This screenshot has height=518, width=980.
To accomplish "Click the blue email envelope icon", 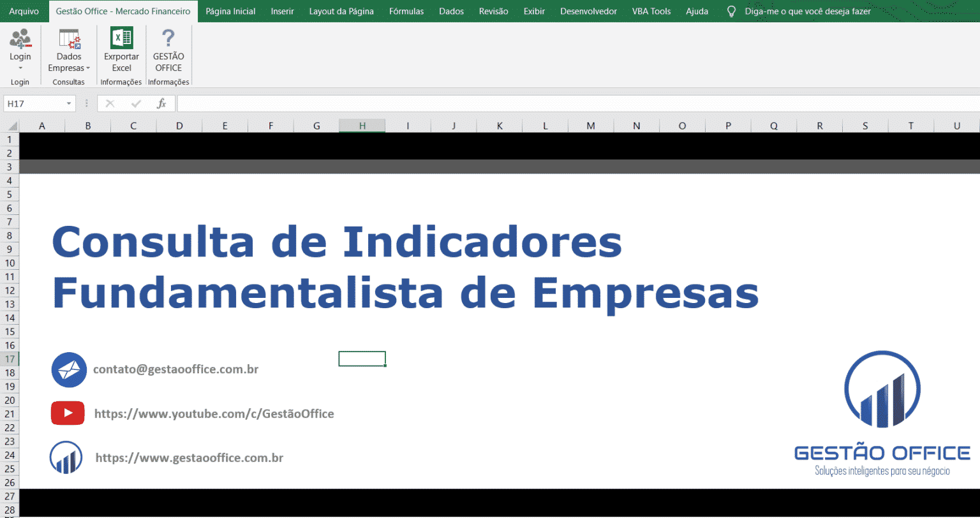I will 69,369.
